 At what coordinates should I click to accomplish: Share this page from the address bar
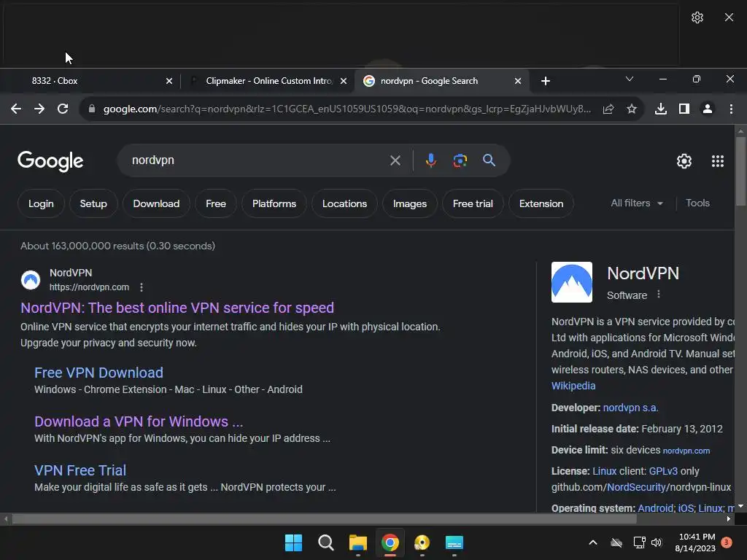(x=608, y=109)
